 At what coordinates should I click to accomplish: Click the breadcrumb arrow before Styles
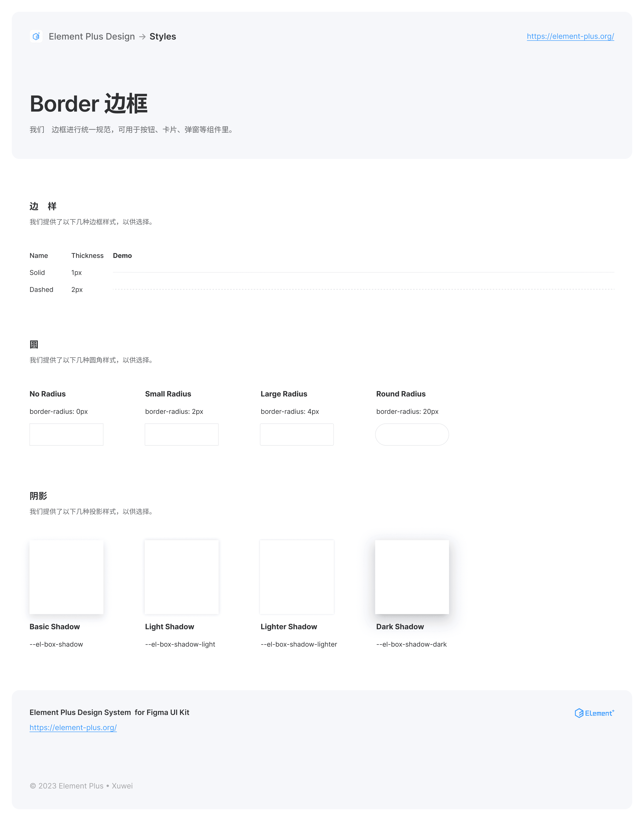pyautogui.click(x=142, y=37)
